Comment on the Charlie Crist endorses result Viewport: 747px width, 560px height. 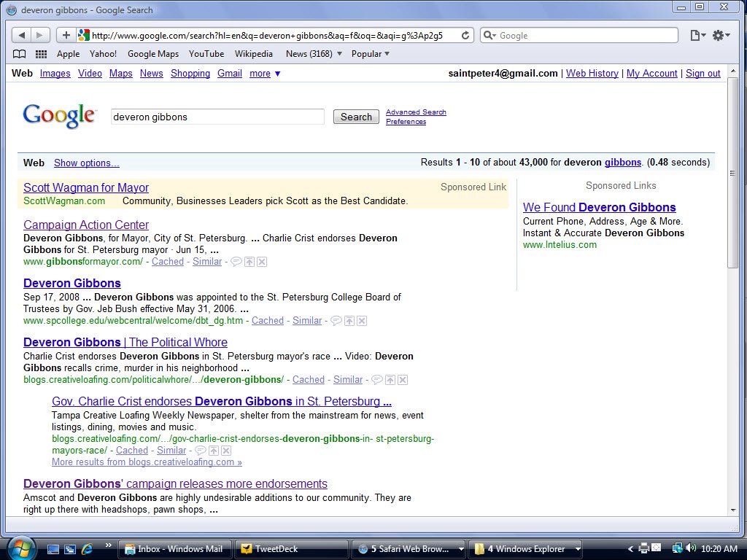coord(201,451)
